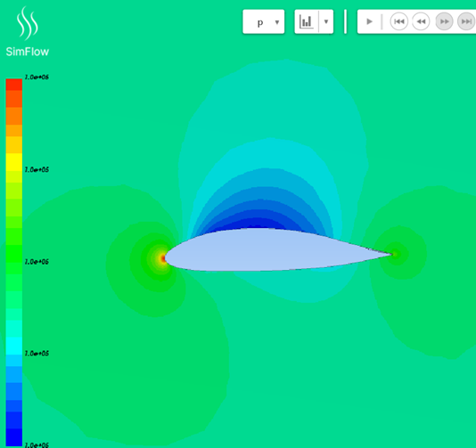
Task: Click the top legend value label
Action: (x=37, y=77)
